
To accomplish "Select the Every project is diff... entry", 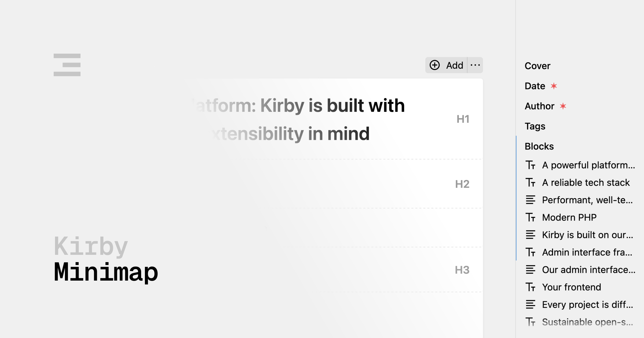I will coord(588,304).
